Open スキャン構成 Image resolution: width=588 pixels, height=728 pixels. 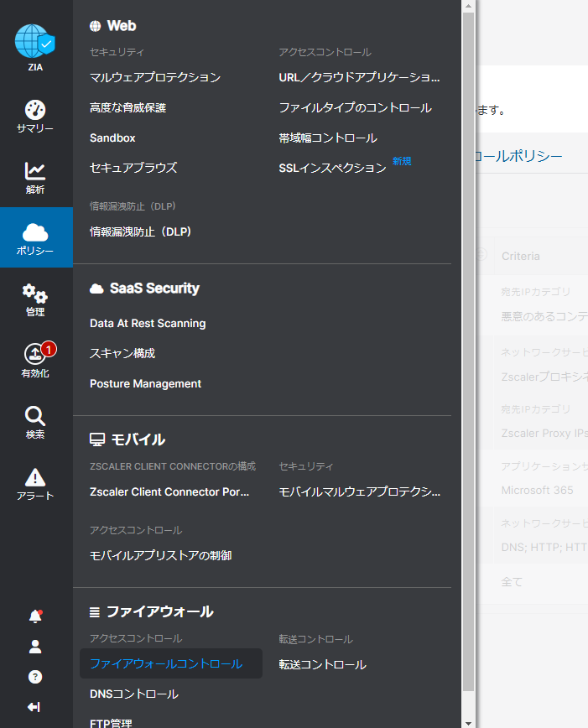point(122,353)
